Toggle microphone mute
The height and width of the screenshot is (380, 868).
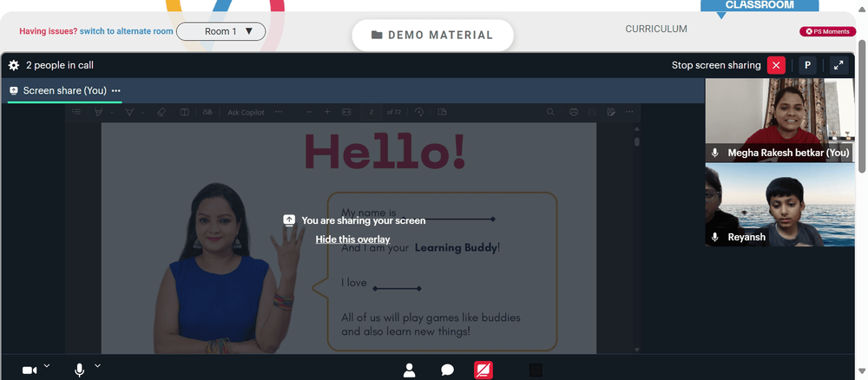(80, 370)
